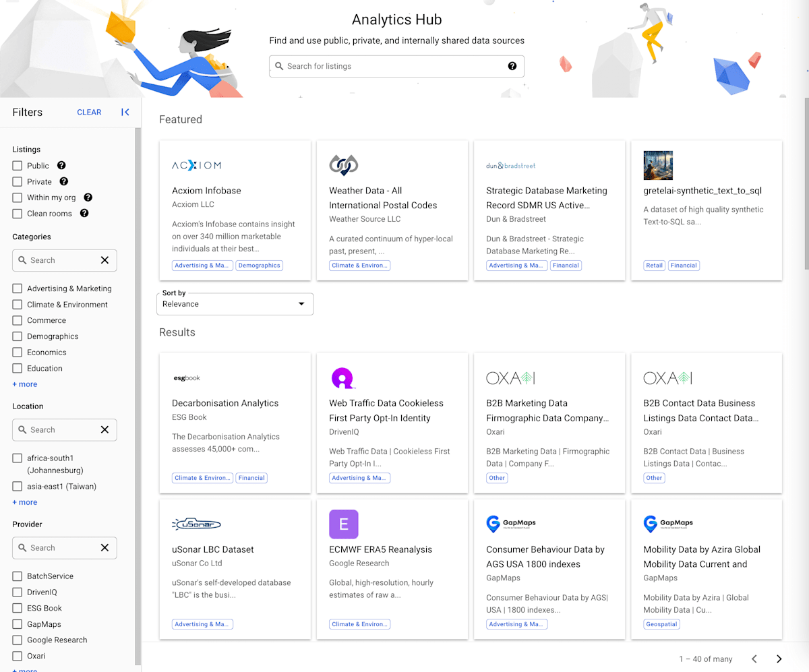The image size is (809, 672).
Task: Click the DrivenIQ purple logo icon
Action: click(343, 378)
